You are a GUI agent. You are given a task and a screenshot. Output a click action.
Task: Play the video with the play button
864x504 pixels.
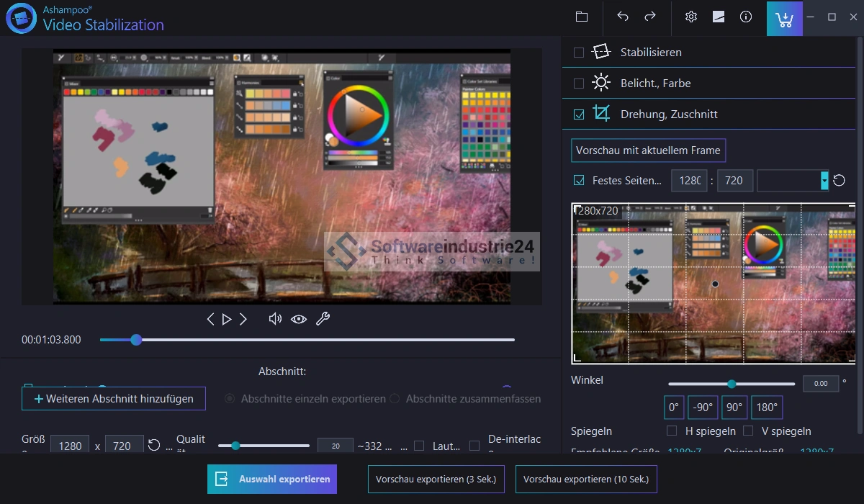point(227,319)
